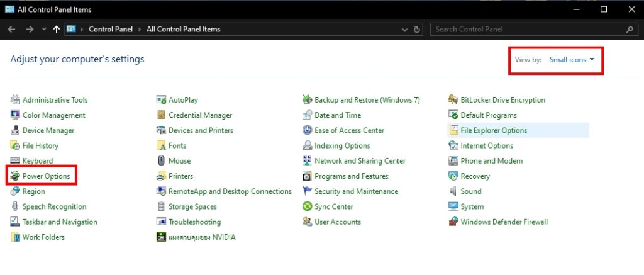The image size is (644, 275).
Task: Open the recent locations chevron
Action: click(x=44, y=30)
